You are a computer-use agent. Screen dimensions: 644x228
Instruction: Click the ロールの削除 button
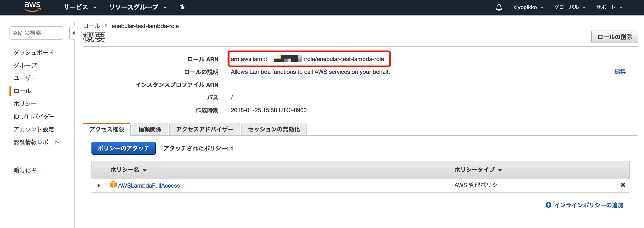[x=614, y=37]
